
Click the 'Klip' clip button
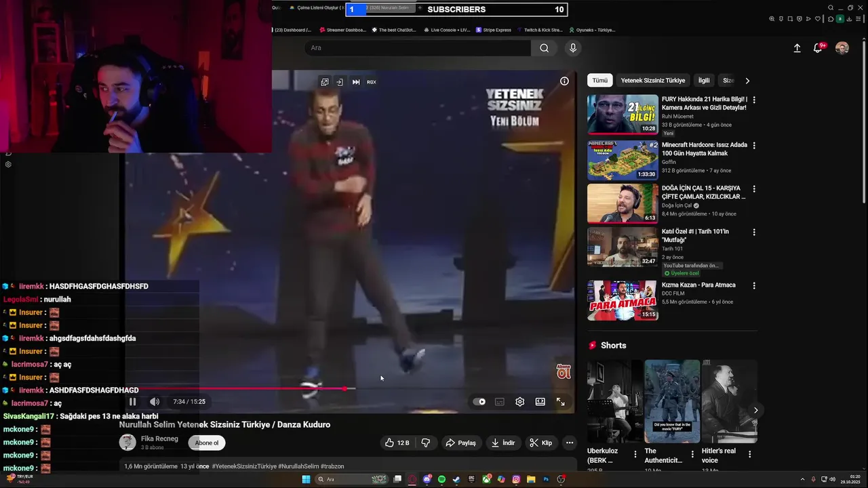click(x=541, y=443)
